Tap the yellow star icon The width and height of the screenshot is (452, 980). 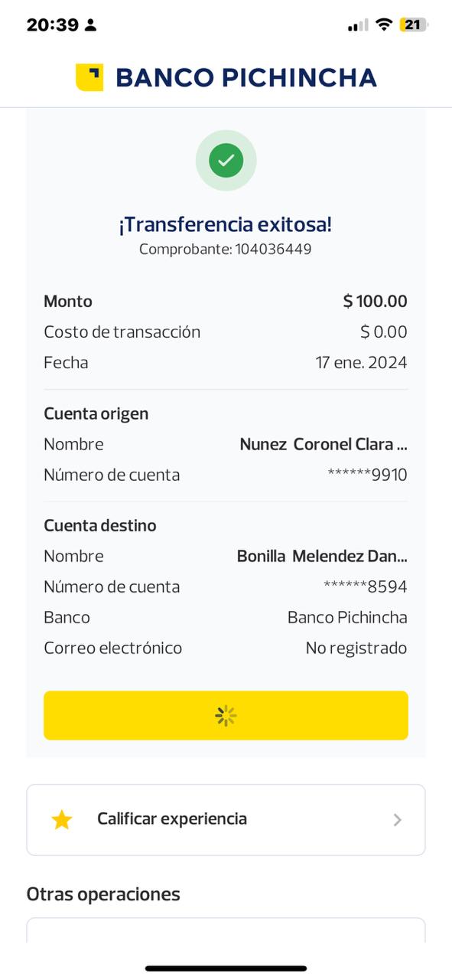pos(62,820)
